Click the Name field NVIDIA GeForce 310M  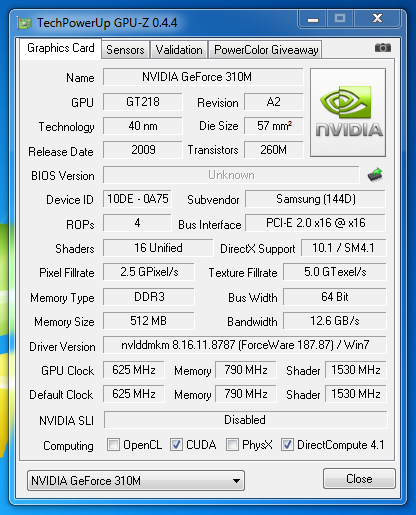pyautogui.click(x=203, y=77)
